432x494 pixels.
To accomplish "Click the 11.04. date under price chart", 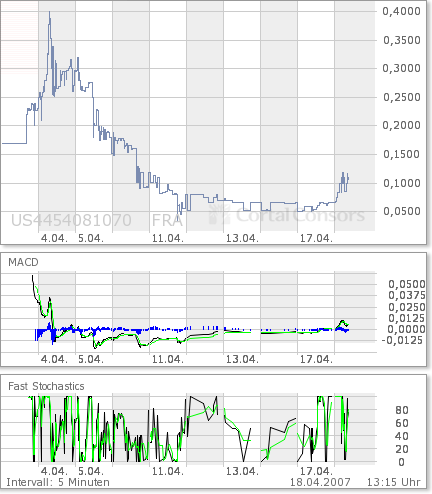I will pos(168,238).
